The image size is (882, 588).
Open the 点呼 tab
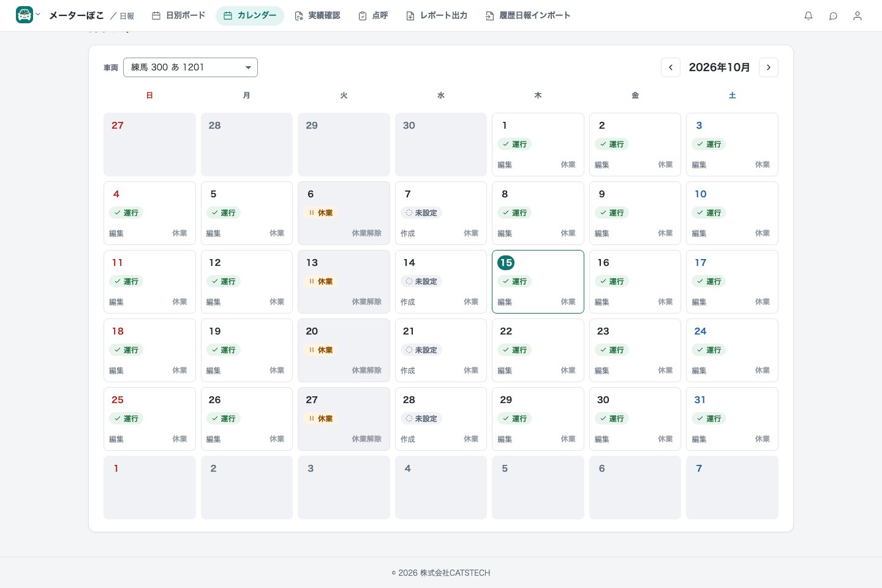[373, 16]
